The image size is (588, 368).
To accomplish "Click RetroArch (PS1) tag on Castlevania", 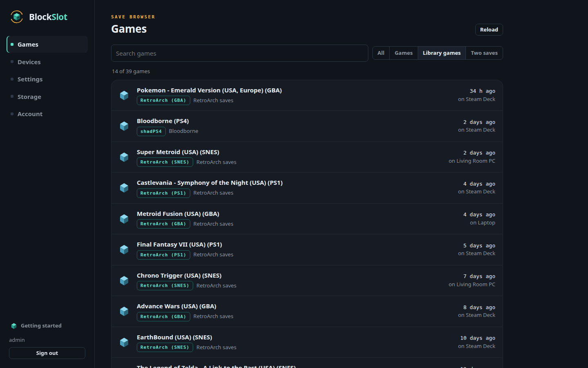I will (163, 193).
